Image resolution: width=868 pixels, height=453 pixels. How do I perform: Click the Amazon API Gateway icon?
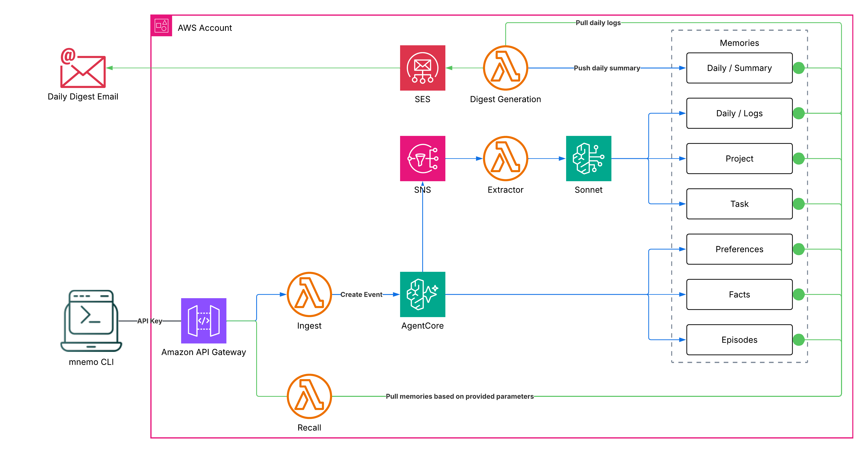(203, 321)
